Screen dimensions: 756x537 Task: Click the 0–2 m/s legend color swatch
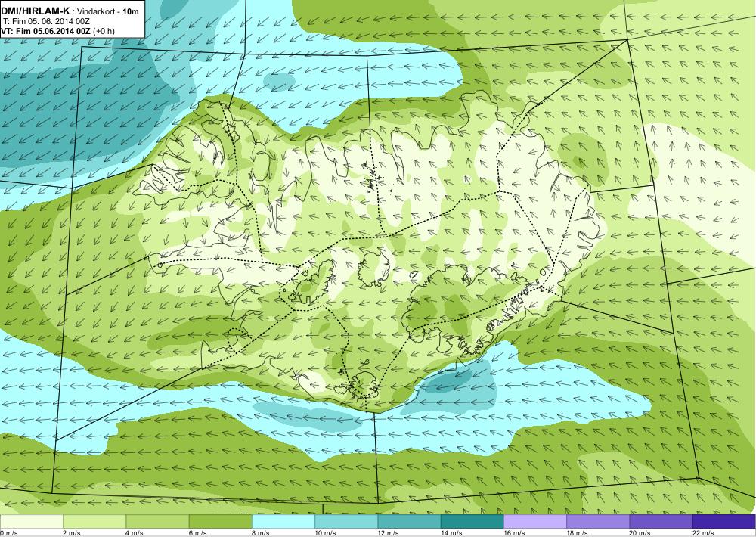click(x=31, y=522)
